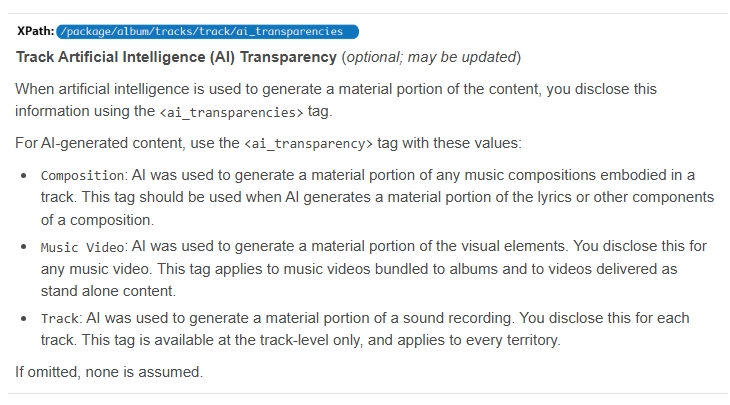The image size is (730, 405).
Task: Select the <ai_transparency> code tag
Action: coord(309,143)
